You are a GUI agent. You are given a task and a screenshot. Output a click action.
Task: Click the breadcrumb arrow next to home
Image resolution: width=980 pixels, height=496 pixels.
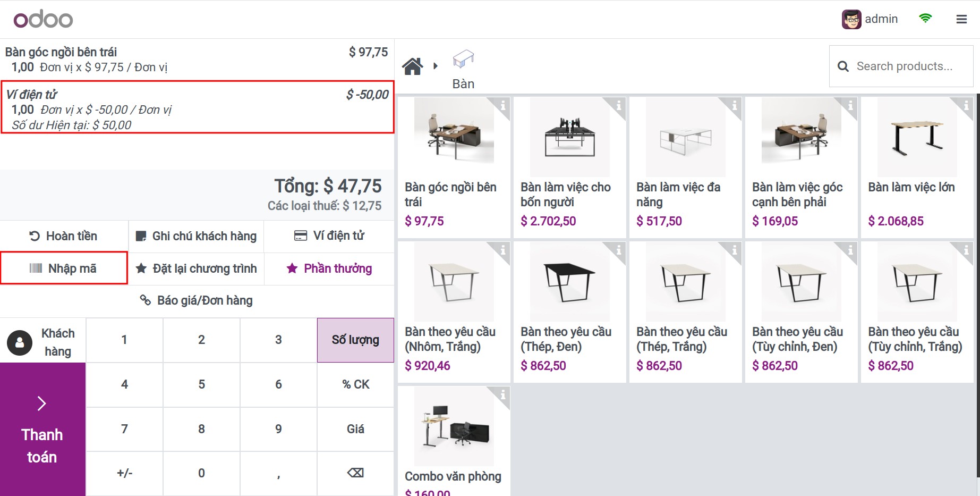(x=436, y=66)
